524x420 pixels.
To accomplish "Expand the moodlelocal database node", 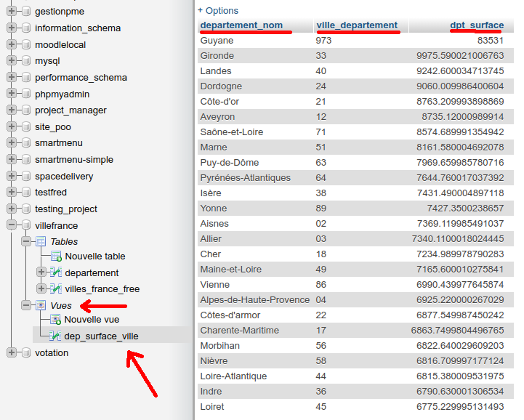I will pyautogui.click(x=12, y=44).
